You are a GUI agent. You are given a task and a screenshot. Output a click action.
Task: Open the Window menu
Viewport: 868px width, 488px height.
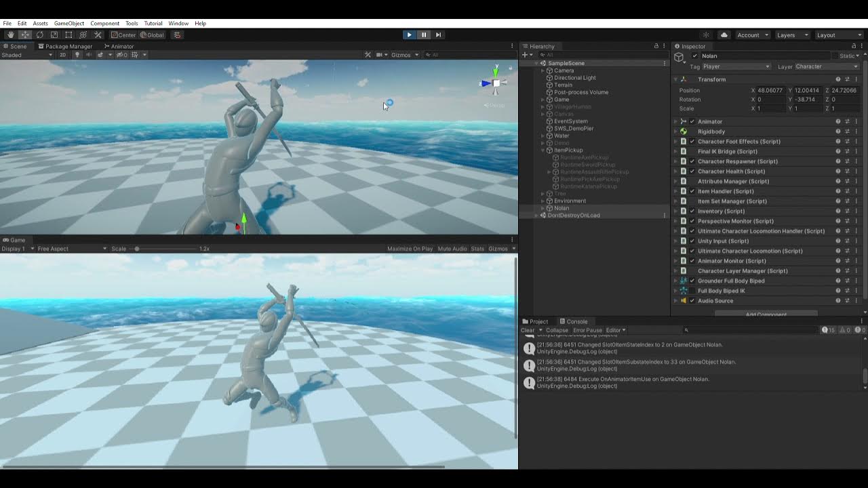[178, 23]
